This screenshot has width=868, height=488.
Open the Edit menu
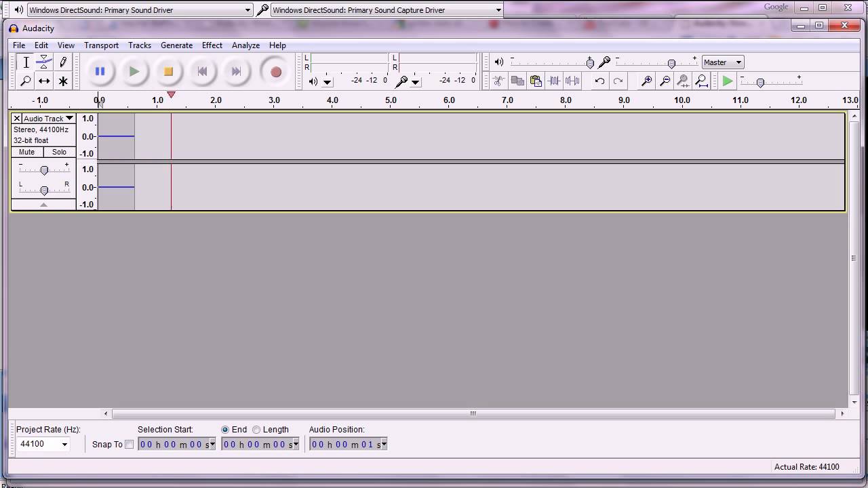41,45
